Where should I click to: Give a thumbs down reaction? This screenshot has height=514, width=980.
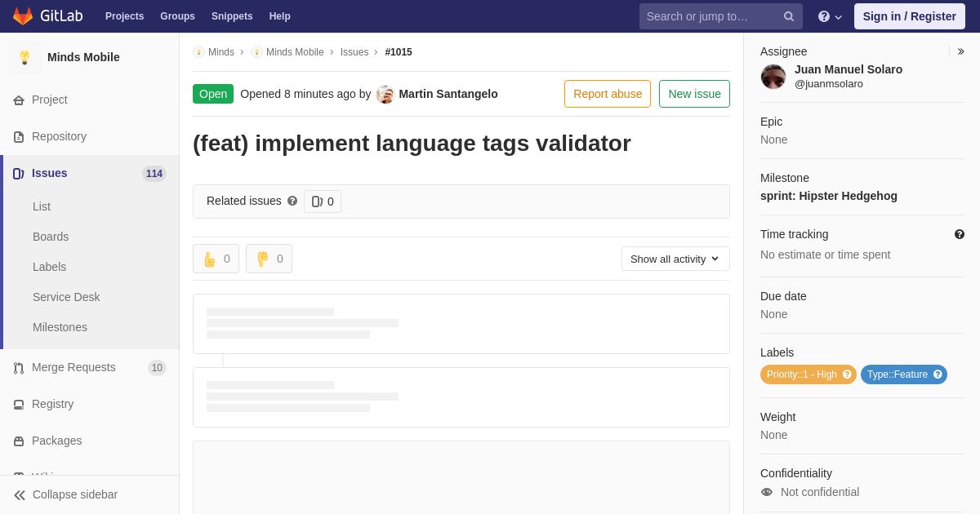[269, 259]
